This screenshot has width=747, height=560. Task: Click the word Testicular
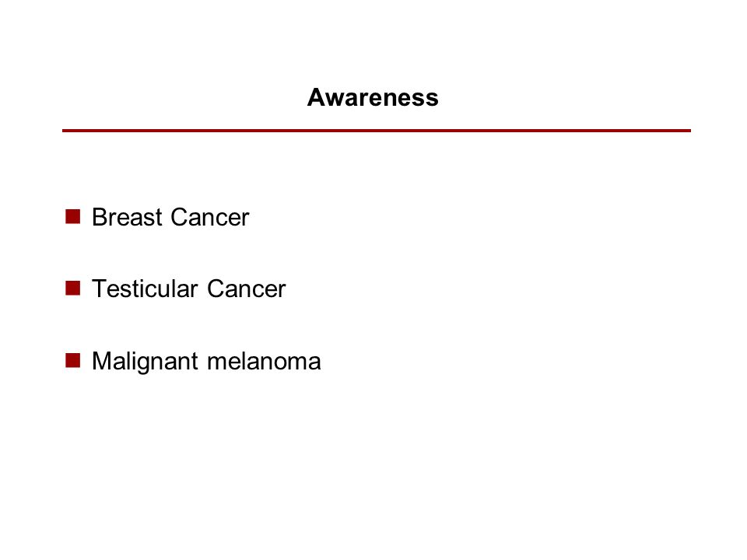[x=145, y=289]
